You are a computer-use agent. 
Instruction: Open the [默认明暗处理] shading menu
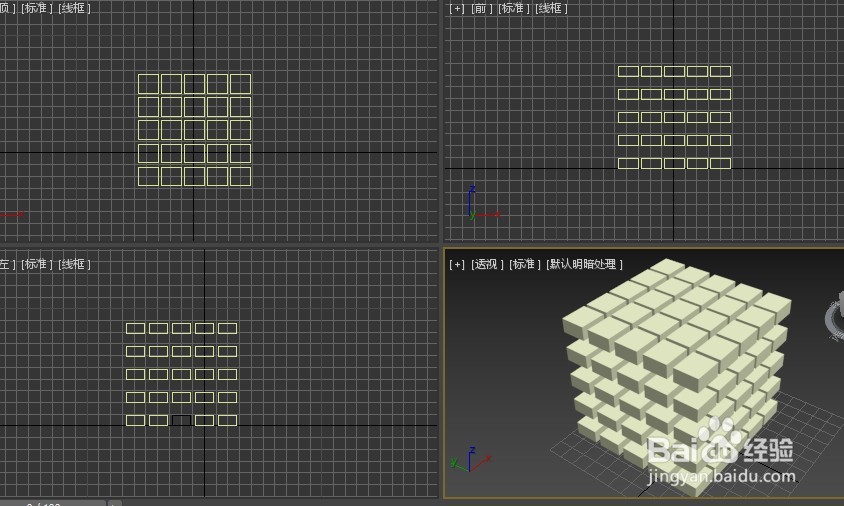tap(584, 264)
